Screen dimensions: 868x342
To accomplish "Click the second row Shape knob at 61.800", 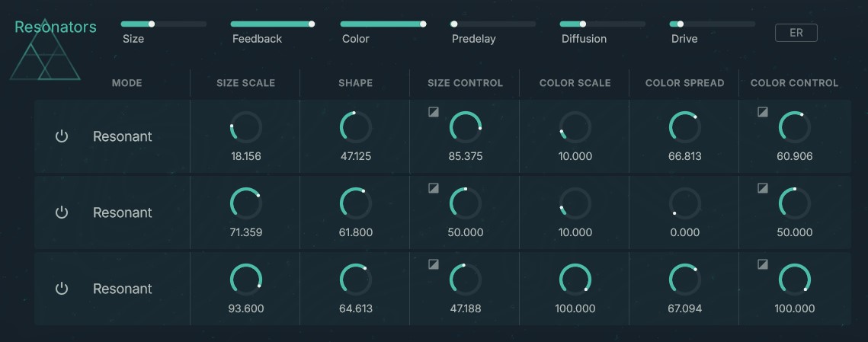I will pyautogui.click(x=355, y=203).
